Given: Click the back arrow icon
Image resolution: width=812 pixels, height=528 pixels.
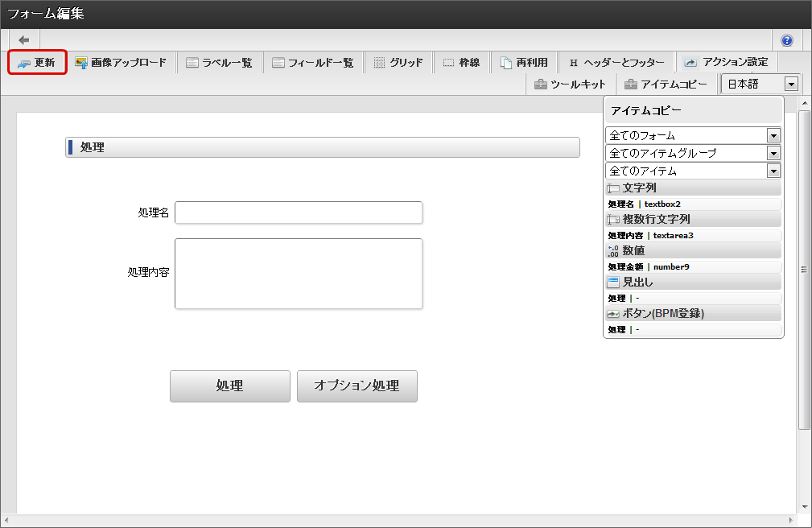Looking at the screenshot, I should tap(24, 40).
